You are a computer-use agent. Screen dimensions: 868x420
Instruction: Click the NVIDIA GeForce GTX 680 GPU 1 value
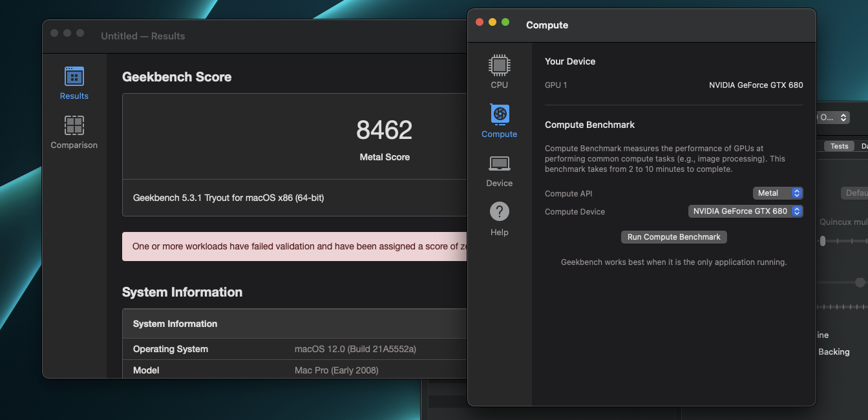click(756, 85)
